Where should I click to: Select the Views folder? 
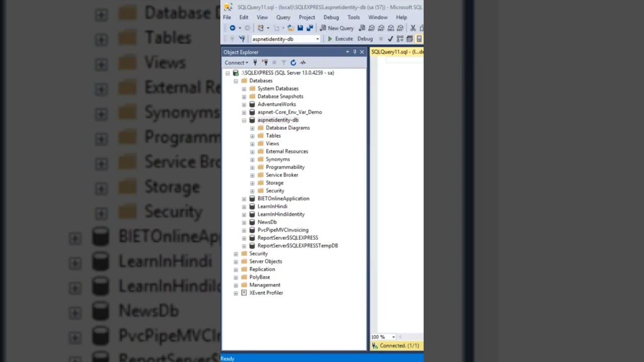pos(272,144)
